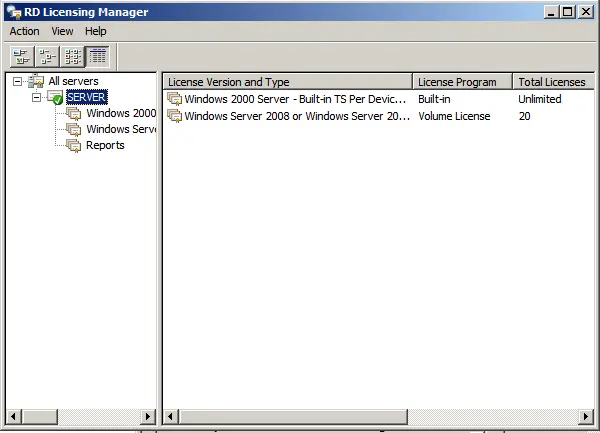
Task: Open the Action menu
Action: (x=25, y=32)
